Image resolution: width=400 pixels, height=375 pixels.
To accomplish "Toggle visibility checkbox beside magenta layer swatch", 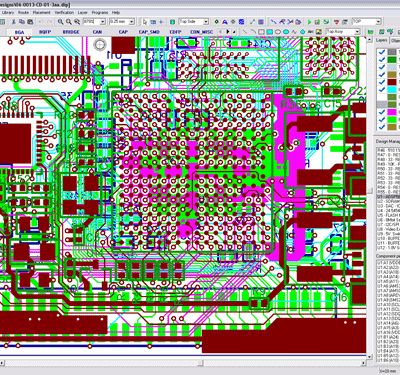I will [382, 112].
